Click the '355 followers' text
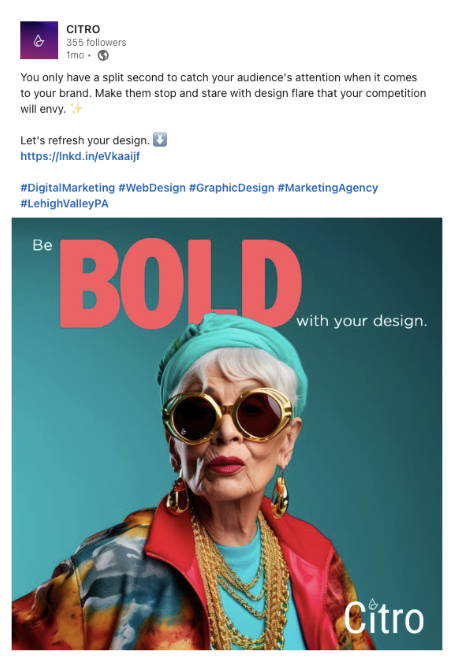Screen dimensions: 450x662 (96, 42)
